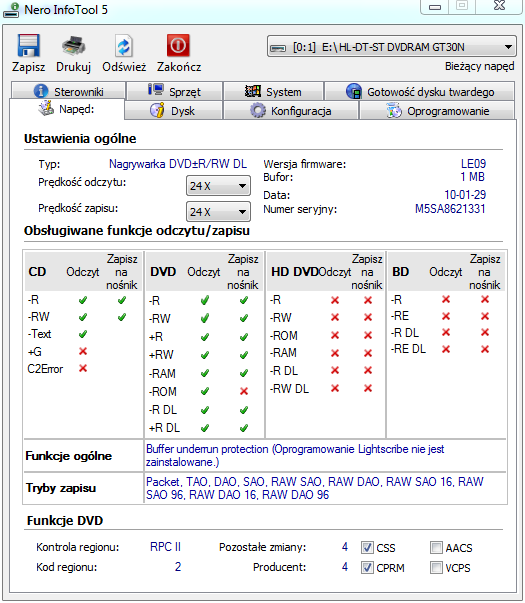Viewport: 525px width, 603px height.
Task: Click the HD DVD column header
Action: 294,272
